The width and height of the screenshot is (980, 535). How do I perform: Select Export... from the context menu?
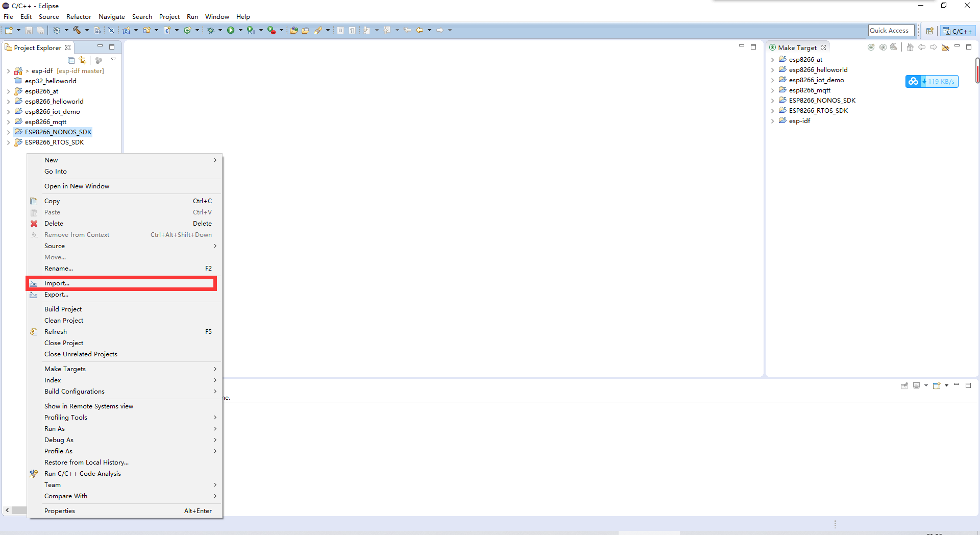tap(125, 295)
